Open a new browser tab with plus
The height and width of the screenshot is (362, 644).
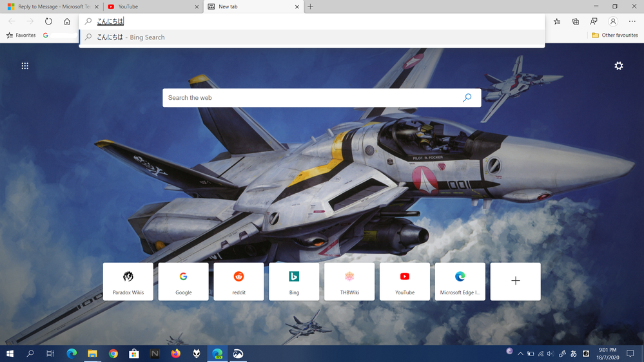click(311, 6)
